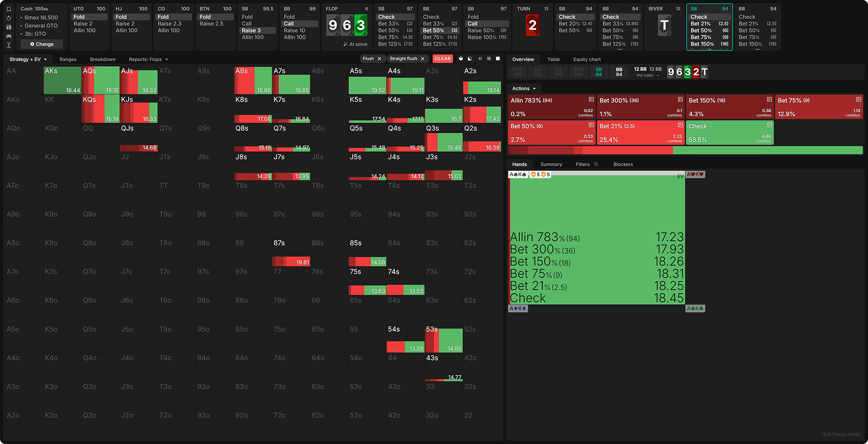Toggle the solid white square view
The width and height of the screenshot is (868, 444).
tap(497, 59)
